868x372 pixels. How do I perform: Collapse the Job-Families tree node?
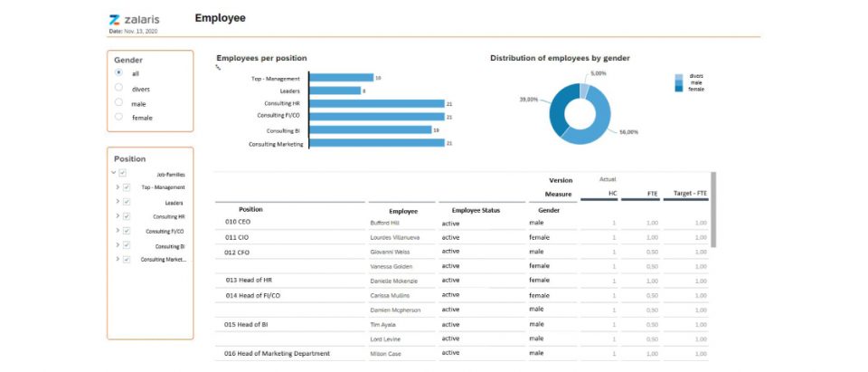pos(114,173)
